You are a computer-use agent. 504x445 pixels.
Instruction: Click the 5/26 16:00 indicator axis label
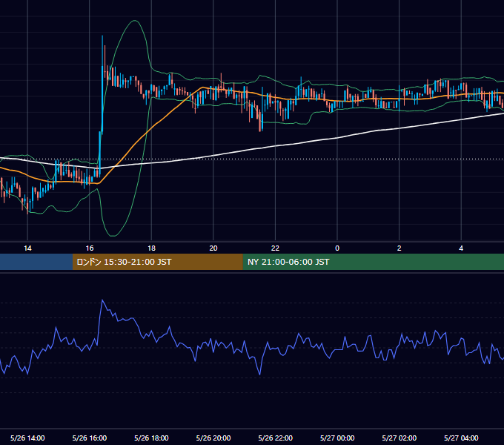click(x=90, y=438)
